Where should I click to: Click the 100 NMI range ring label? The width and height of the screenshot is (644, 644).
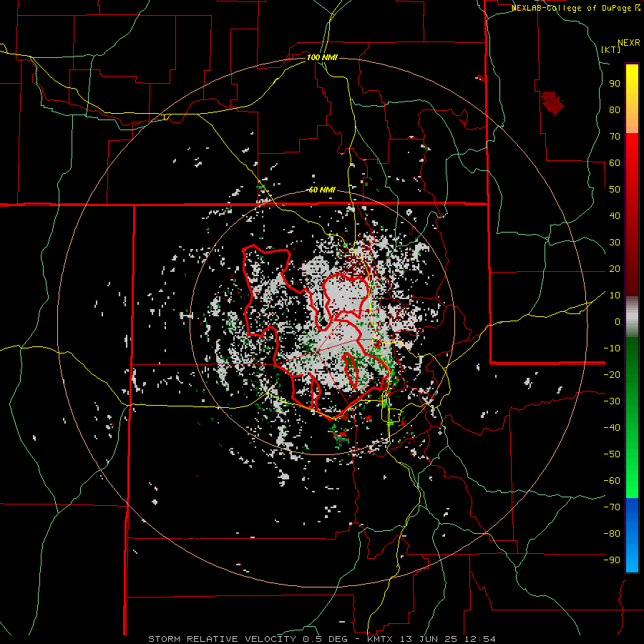[x=322, y=57]
